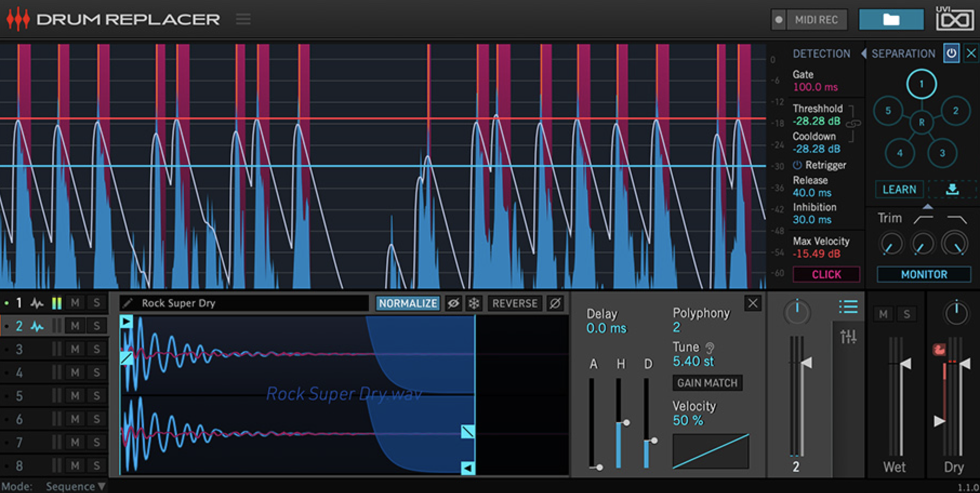Screen dimensions: 980x493
Task: Solo track 2
Action: click(x=97, y=326)
